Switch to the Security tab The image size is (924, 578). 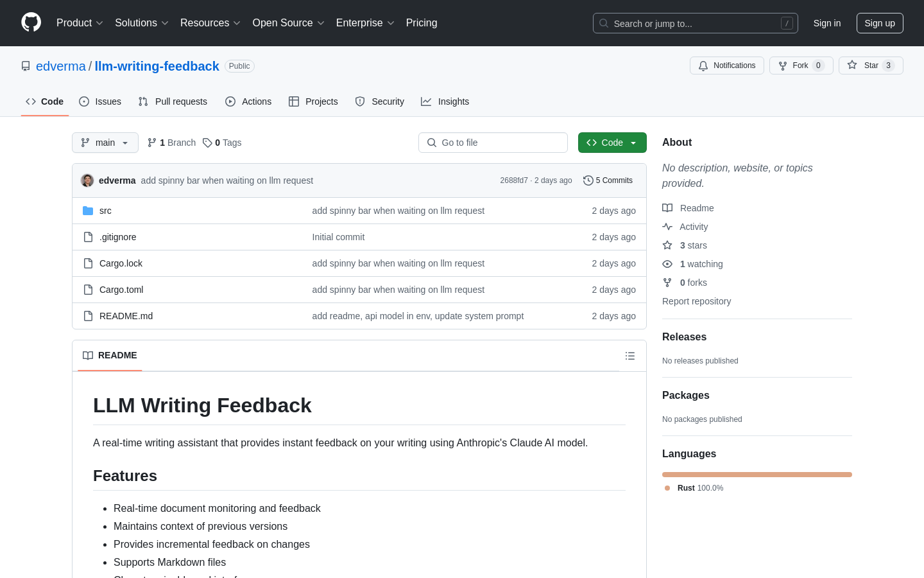click(380, 101)
